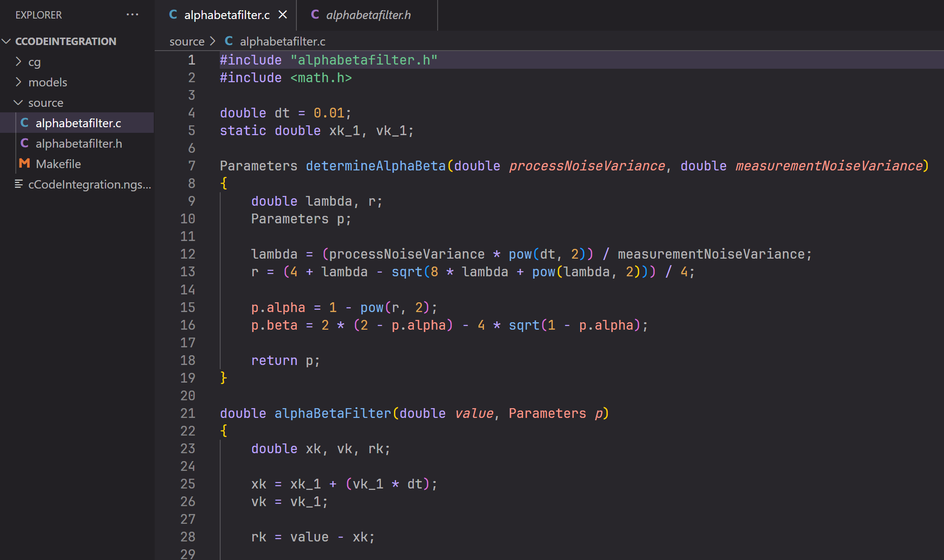Image resolution: width=944 pixels, height=560 pixels.
Task: Click the C icon on alphabetafilter.c tab
Action: point(173,15)
